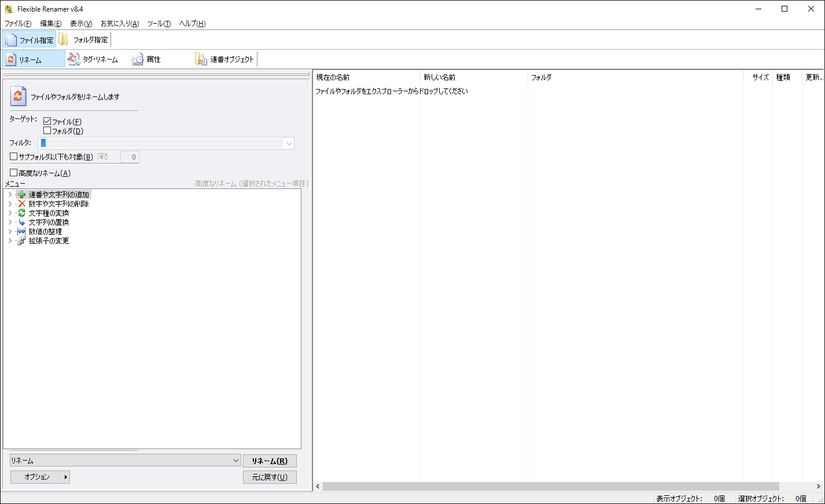The height and width of the screenshot is (504, 825).
Task: Expand the 文字種の変換 tree node
Action: (x=10, y=213)
